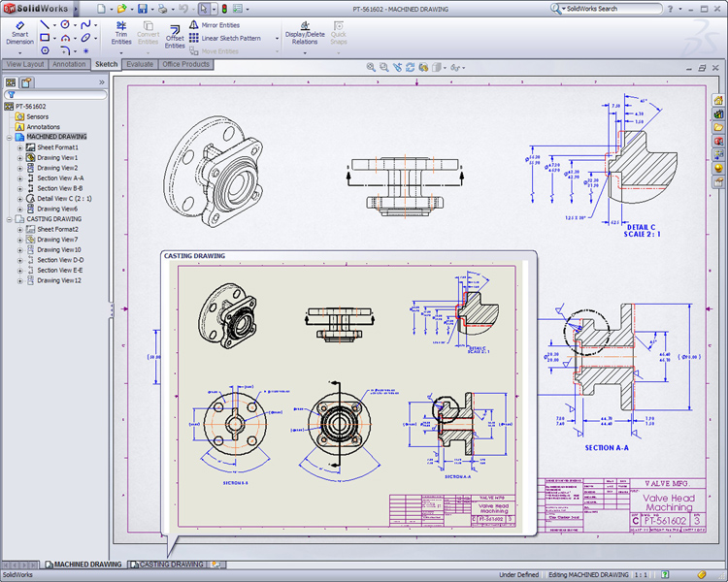Click Mirror Entities command
The image size is (728, 582).
[215, 25]
